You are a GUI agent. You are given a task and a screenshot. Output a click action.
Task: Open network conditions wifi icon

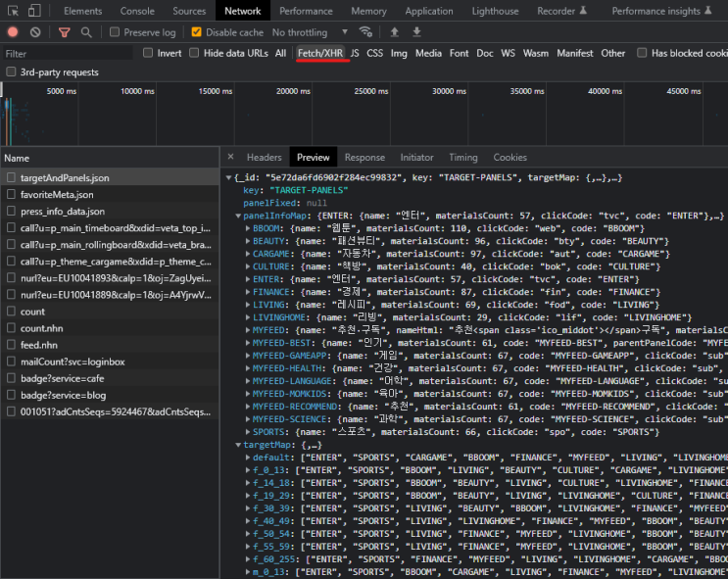coord(367,32)
